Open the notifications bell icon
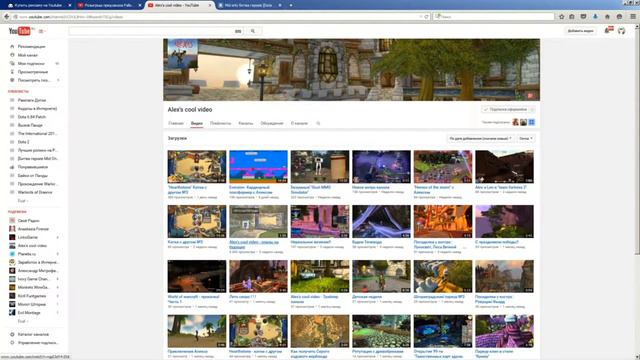 click(607, 31)
